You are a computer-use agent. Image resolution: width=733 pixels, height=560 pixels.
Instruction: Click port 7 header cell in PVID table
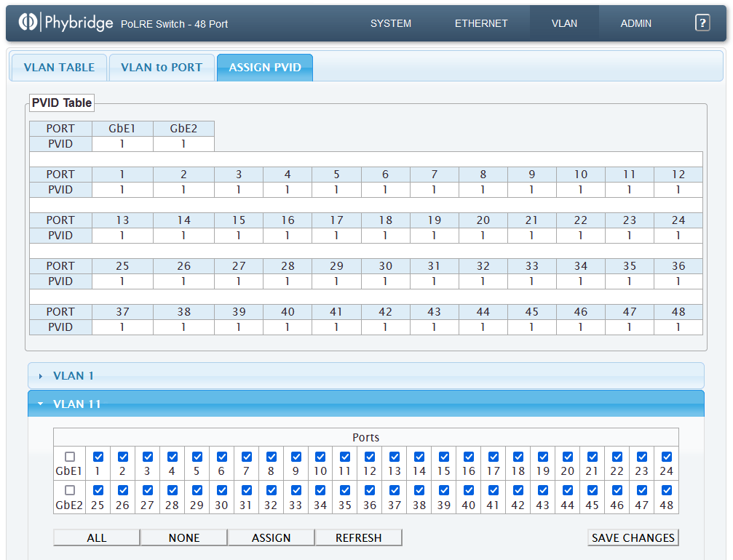pos(435,175)
